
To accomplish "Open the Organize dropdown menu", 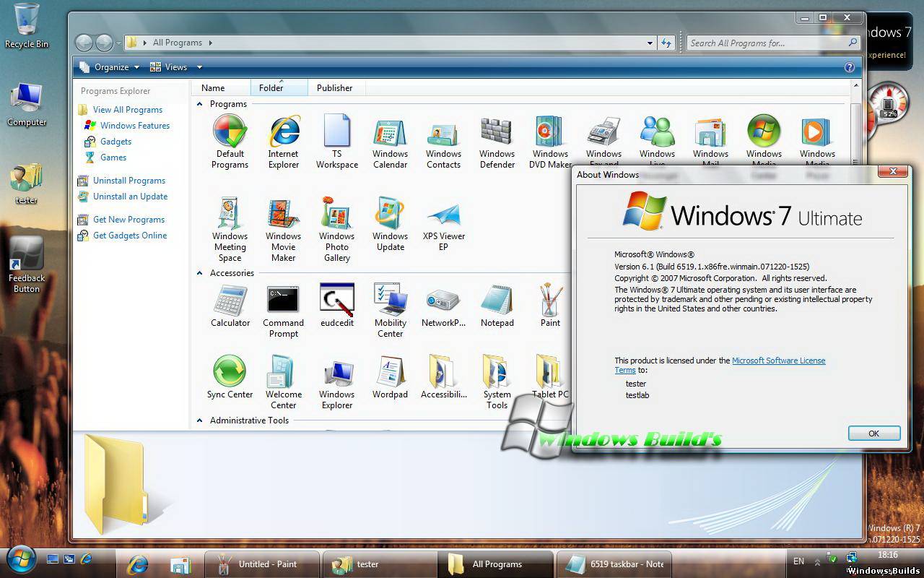I will 109,67.
